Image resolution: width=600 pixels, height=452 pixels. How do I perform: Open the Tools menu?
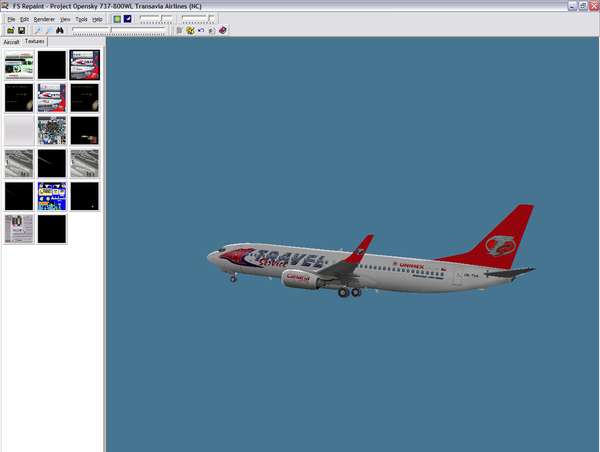81,19
